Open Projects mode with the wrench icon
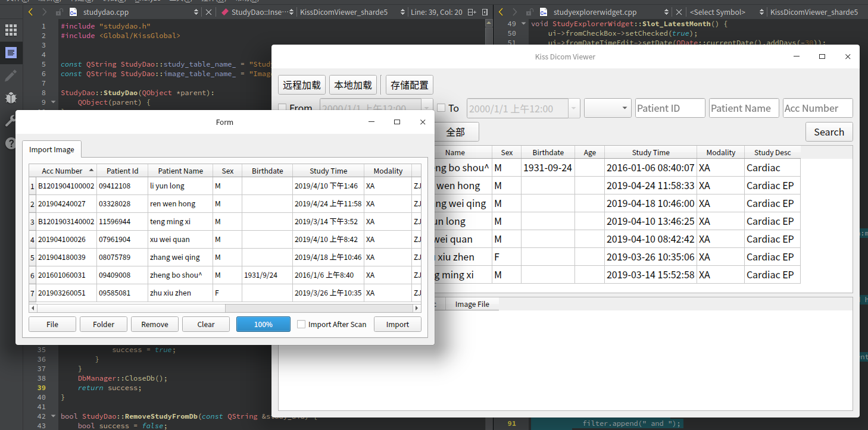 11,120
